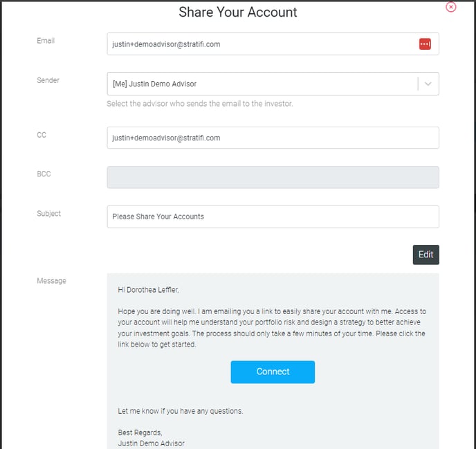This screenshot has height=449, width=476.
Task: Click the CC field label
Action: (42, 135)
